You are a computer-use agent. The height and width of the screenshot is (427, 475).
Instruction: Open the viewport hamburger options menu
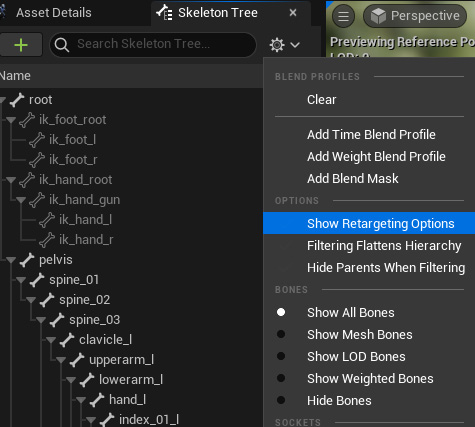click(343, 16)
